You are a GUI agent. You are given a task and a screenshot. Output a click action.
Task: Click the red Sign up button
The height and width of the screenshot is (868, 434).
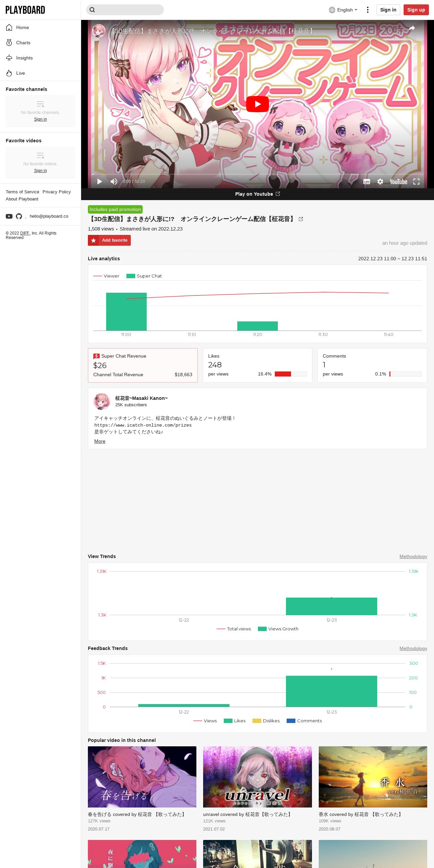tap(416, 10)
